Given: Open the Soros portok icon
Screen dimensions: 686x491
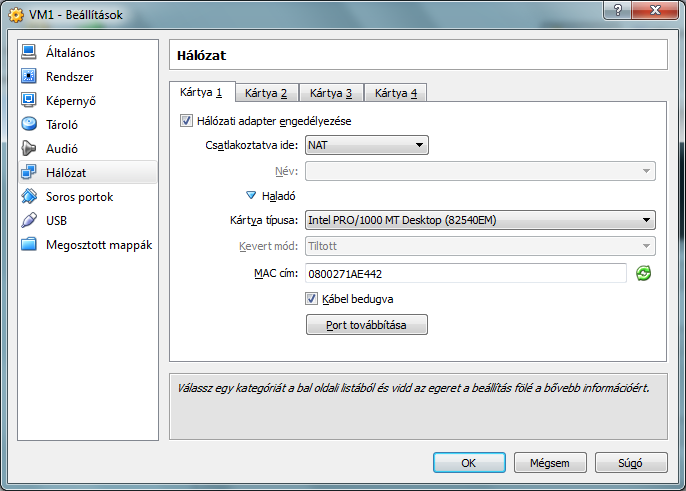Looking at the screenshot, I should (x=28, y=197).
